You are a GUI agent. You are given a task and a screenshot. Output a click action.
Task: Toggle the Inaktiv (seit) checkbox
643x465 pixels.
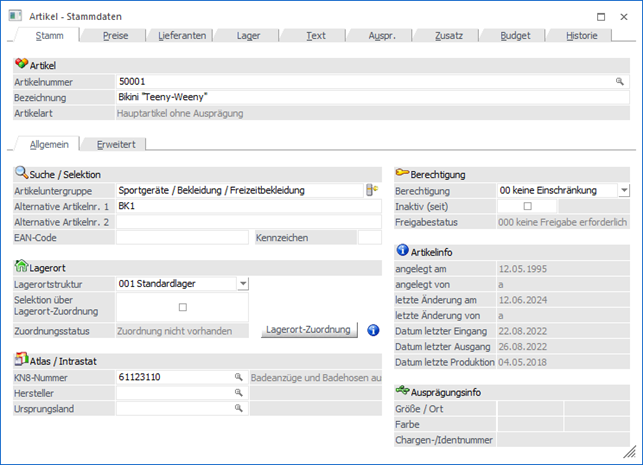pos(527,205)
